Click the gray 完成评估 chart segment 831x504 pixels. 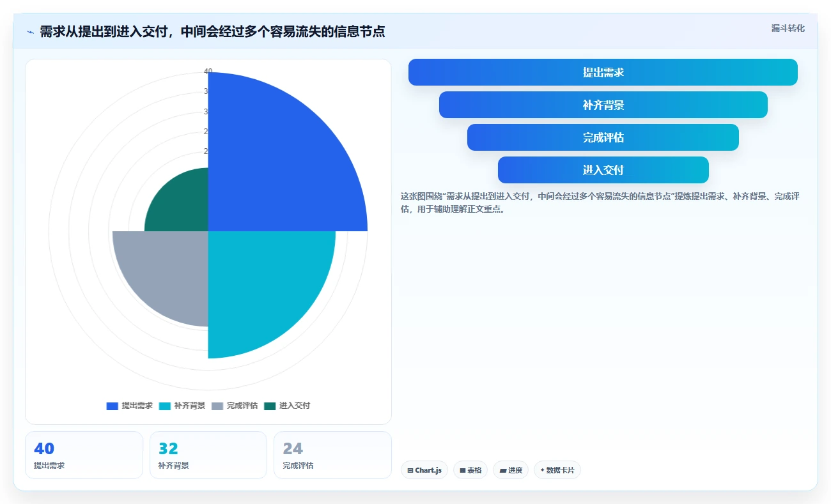[166, 271]
